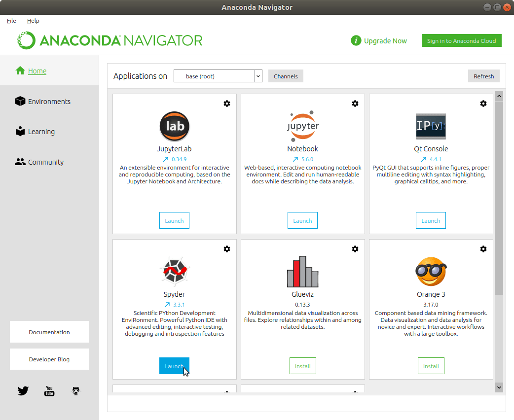Click the Upgrade Now link
The width and height of the screenshot is (514, 420).
(x=386, y=41)
